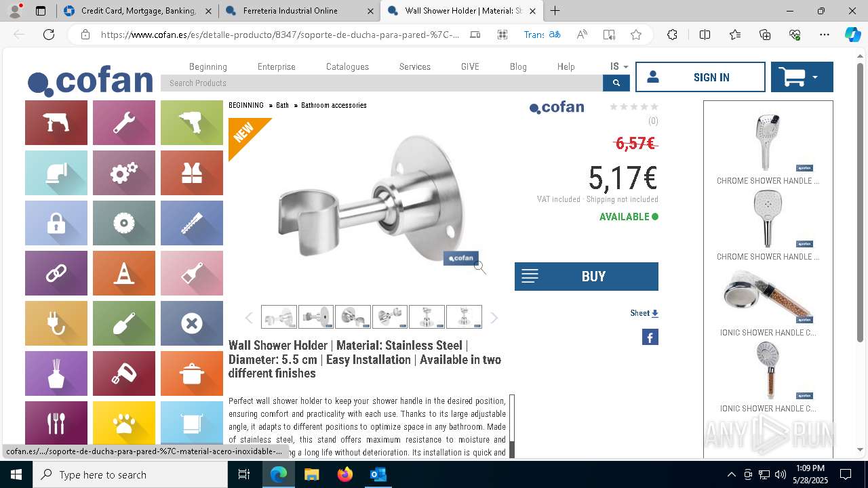Screen dimensions: 868x488
Task: Open the cutlery category tile
Action: [56, 423]
